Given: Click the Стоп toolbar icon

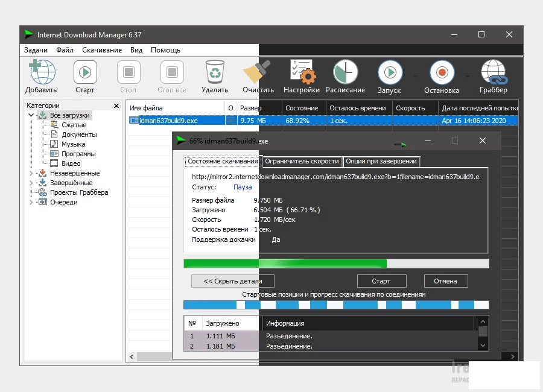Looking at the screenshot, I should pos(129,72).
